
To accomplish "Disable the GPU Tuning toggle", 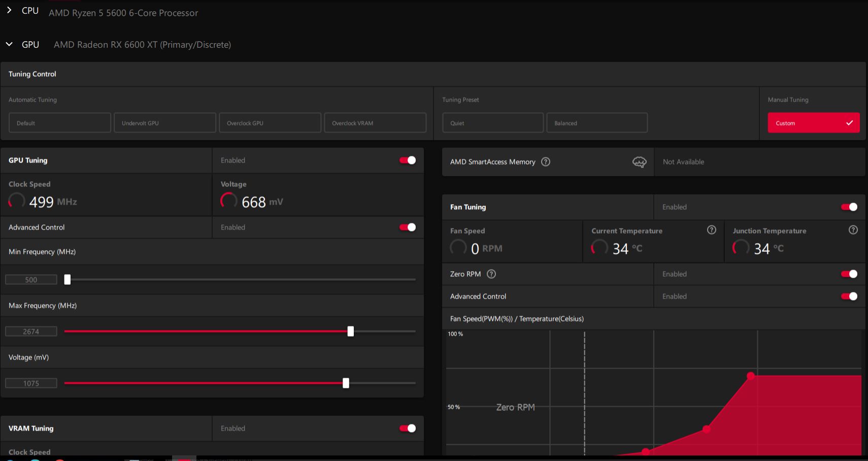I will coord(408,160).
